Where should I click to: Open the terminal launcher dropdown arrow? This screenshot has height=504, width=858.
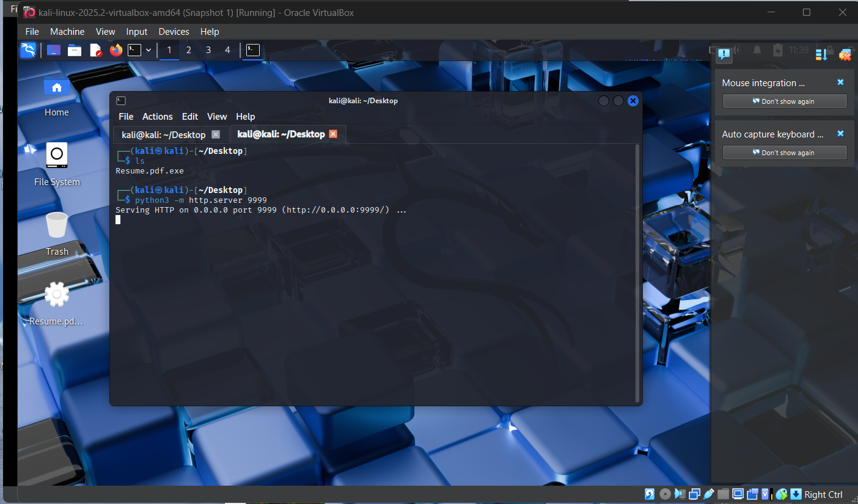(148, 49)
